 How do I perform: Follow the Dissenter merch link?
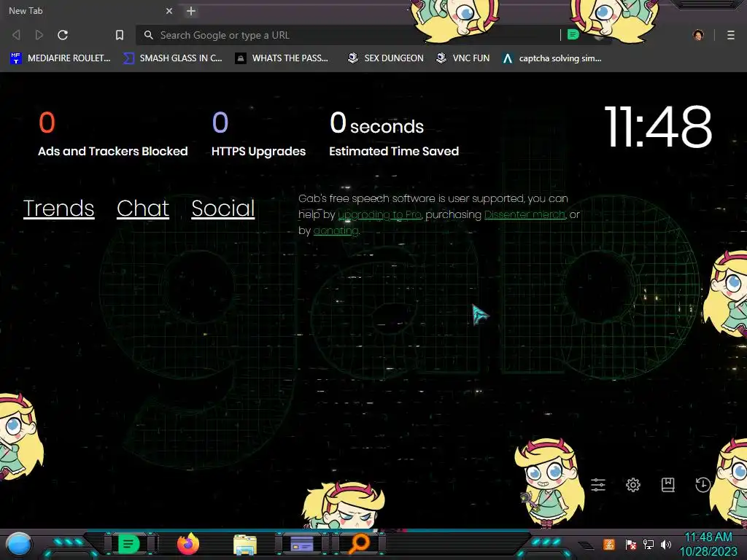(525, 215)
